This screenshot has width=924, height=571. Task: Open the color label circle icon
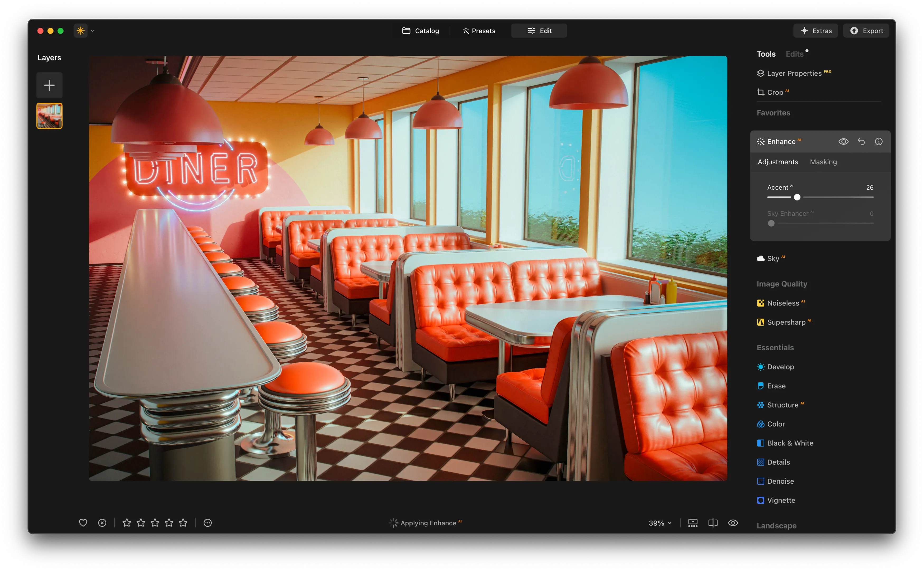point(208,523)
